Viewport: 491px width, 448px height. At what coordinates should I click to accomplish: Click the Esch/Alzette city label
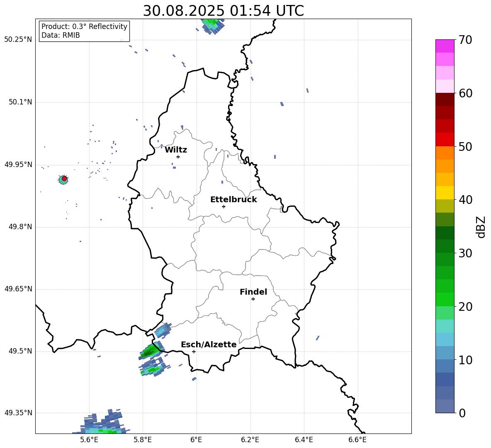coord(209,344)
